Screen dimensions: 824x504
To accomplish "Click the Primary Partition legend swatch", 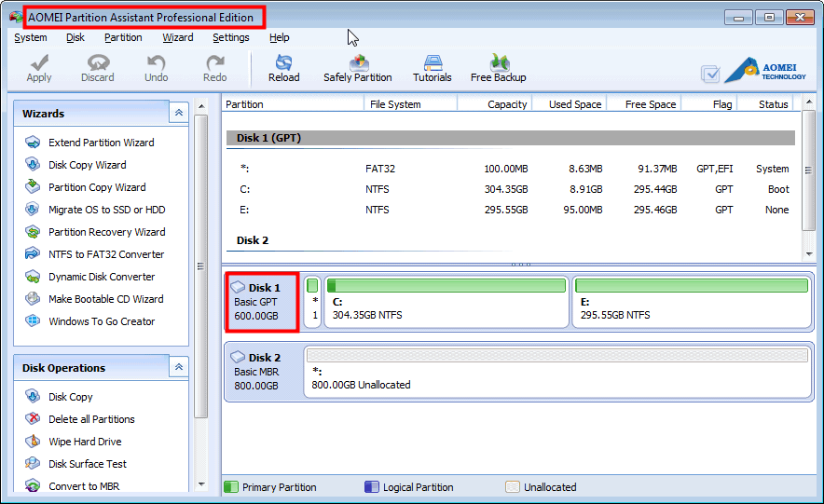I will tap(231, 486).
